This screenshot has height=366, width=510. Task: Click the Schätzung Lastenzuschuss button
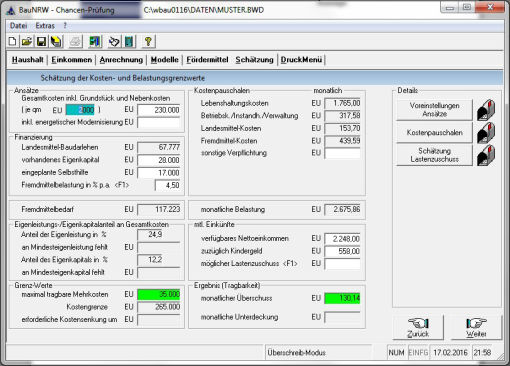coord(434,155)
